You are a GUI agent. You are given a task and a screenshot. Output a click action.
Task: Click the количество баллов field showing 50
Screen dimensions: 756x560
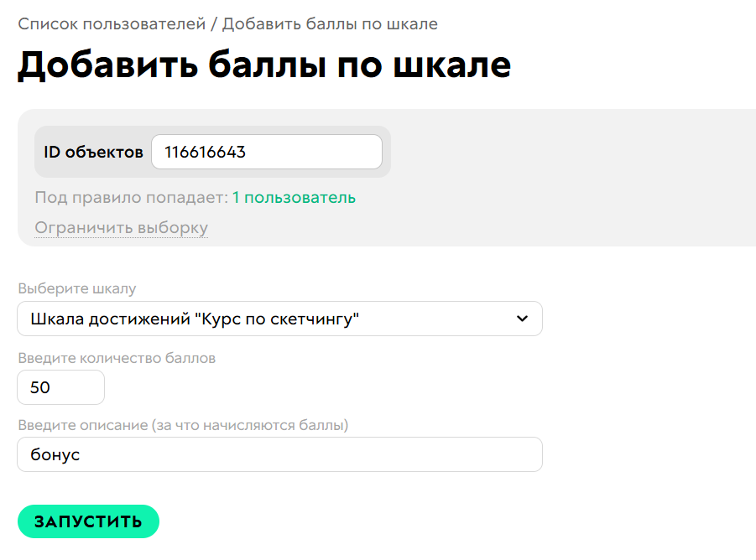click(x=60, y=387)
